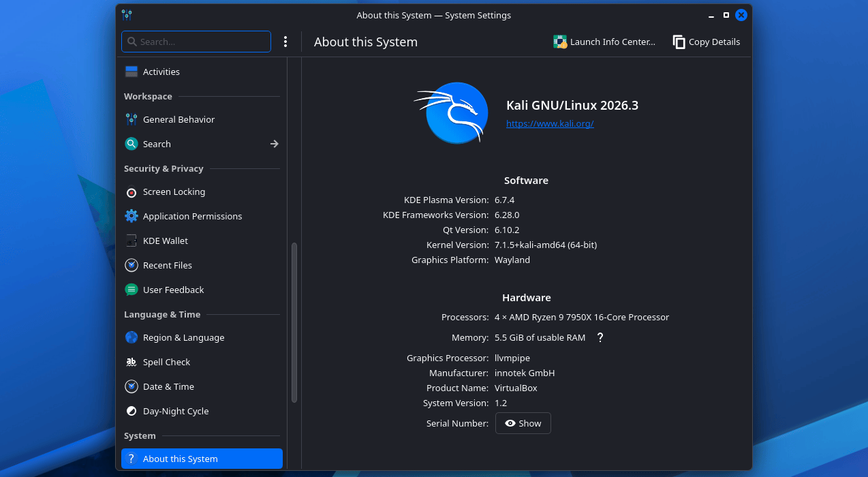The width and height of the screenshot is (868, 477).
Task: Click the 5.5 GiB of usable RAM text
Action: click(x=540, y=337)
